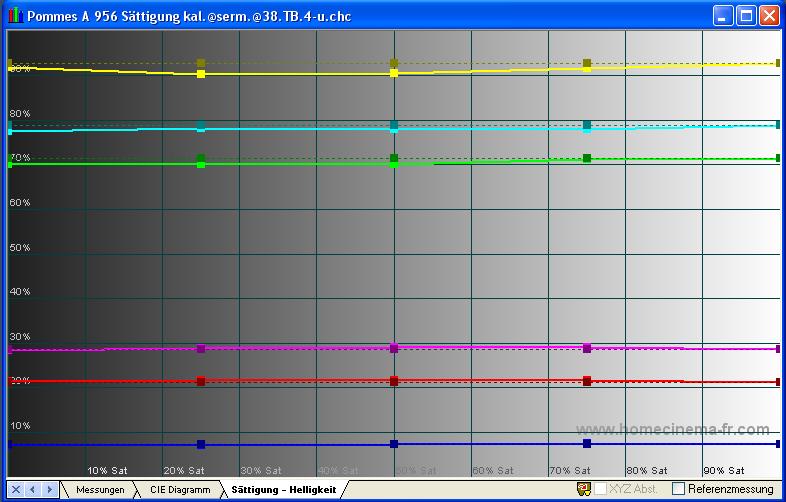Click the bright yellow marker at 20% saturation
786x502 pixels.
201,74
